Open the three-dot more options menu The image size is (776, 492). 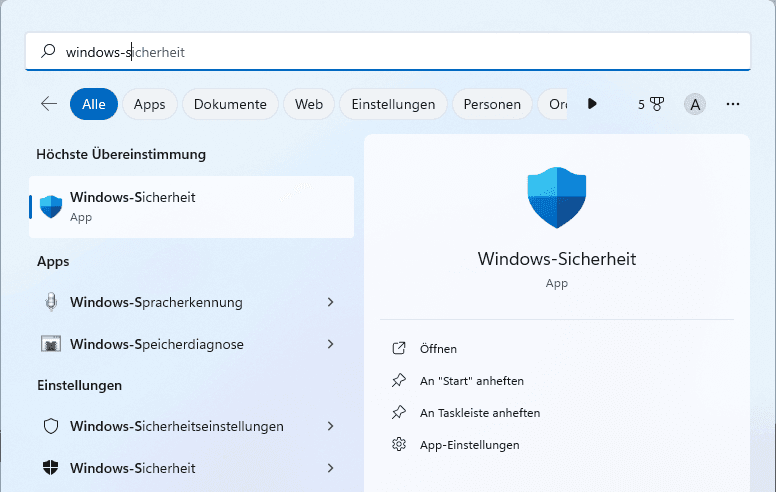(x=733, y=104)
